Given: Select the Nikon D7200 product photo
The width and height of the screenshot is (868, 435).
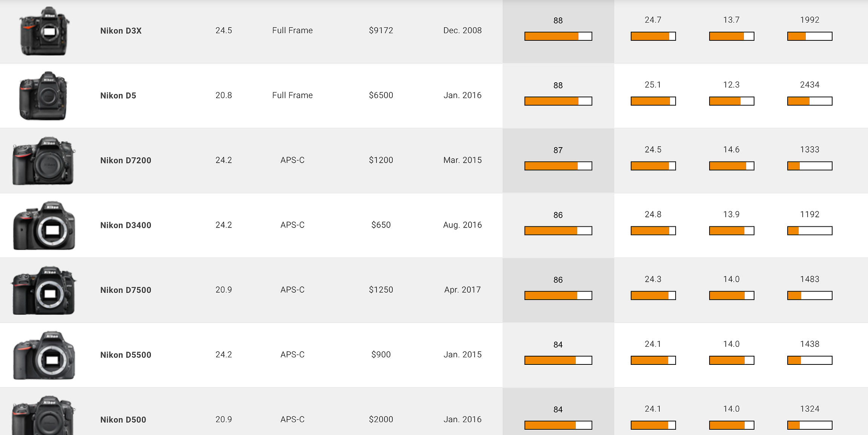Looking at the screenshot, I should (44, 161).
